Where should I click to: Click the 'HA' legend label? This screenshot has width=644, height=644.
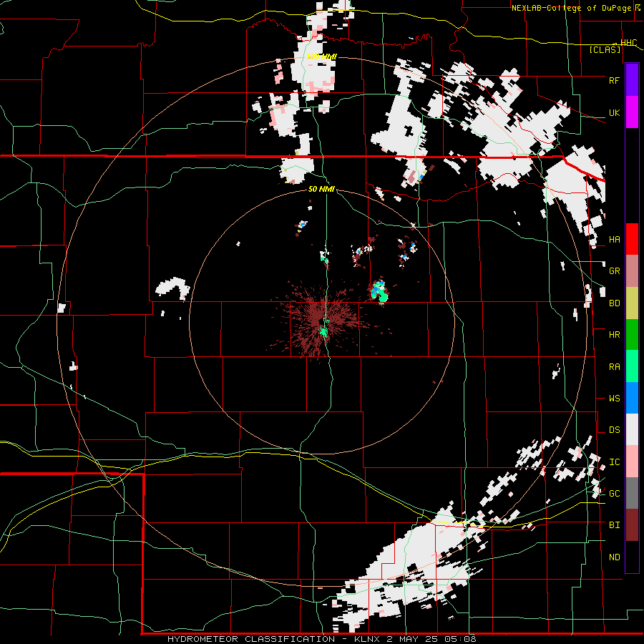614,240
